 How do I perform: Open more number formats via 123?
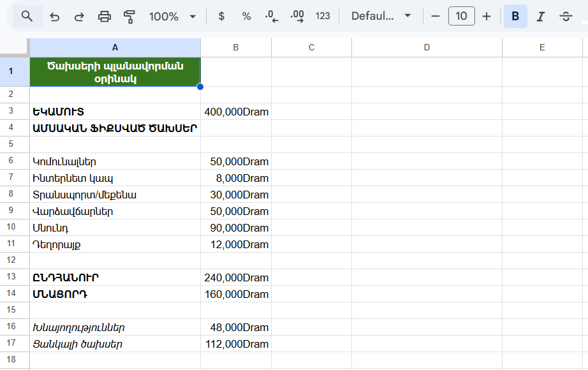tap(323, 16)
